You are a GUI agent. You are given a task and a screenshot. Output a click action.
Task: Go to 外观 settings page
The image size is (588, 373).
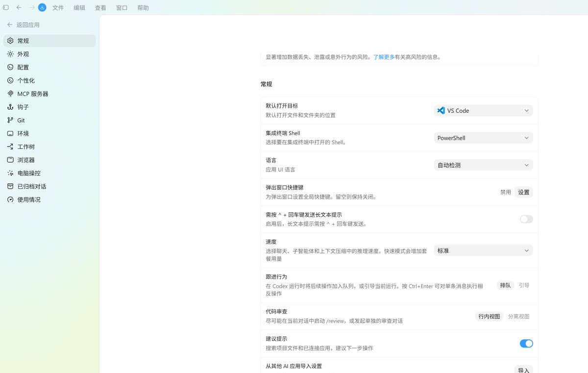click(x=49, y=54)
